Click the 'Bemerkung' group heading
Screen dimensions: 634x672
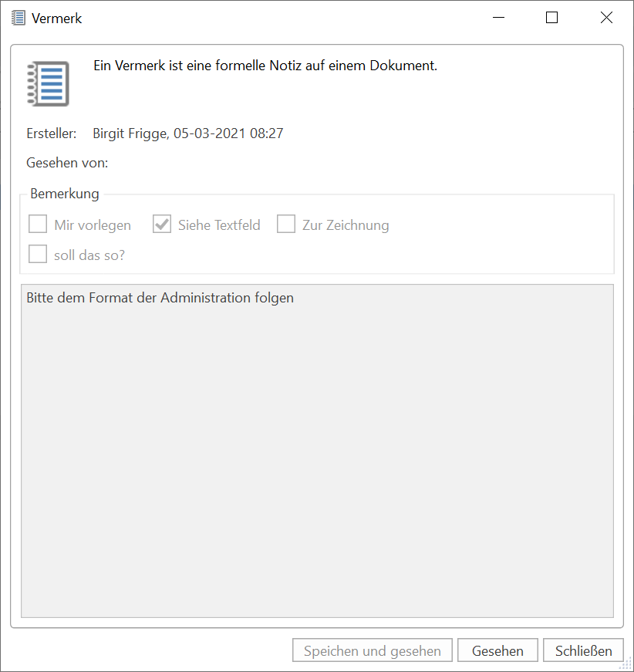coord(65,194)
